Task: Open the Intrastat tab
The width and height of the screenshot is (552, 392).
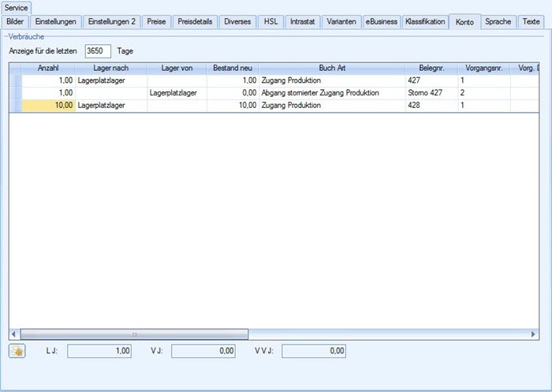Action: [302, 21]
